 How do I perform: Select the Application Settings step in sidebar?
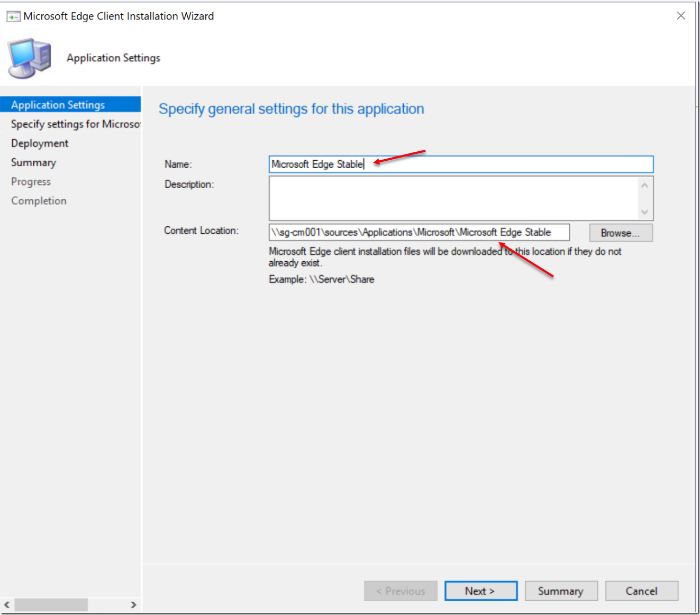(58, 104)
